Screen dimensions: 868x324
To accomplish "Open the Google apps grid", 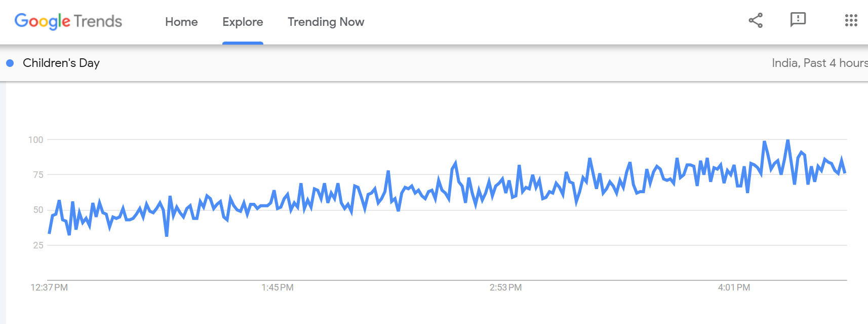I will 851,20.
